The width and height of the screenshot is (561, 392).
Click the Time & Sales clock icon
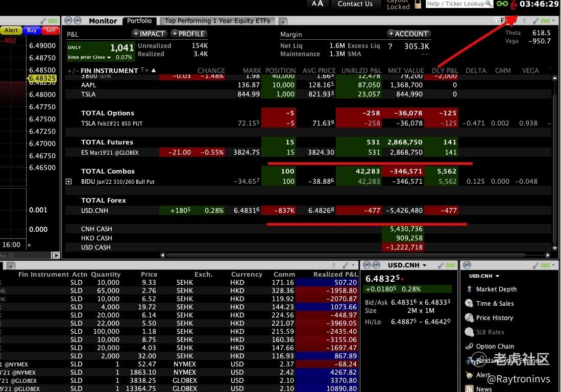coord(469,303)
